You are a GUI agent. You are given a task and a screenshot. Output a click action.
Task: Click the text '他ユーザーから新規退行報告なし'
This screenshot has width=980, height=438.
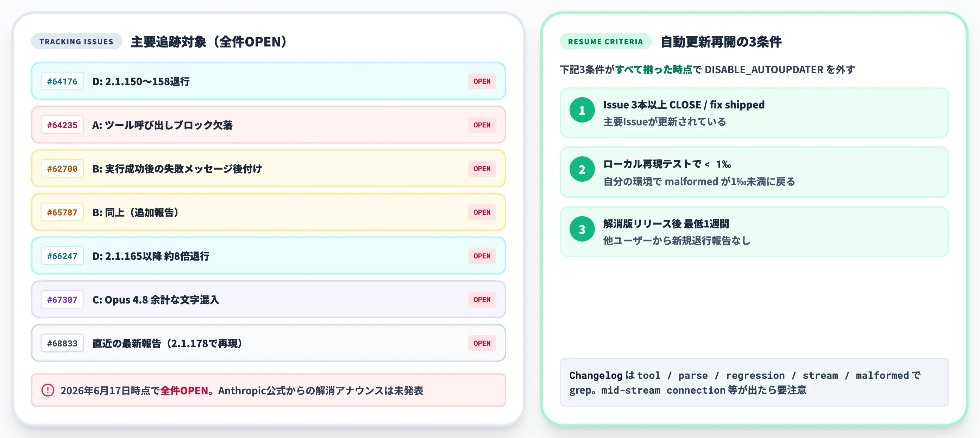pos(677,240)
